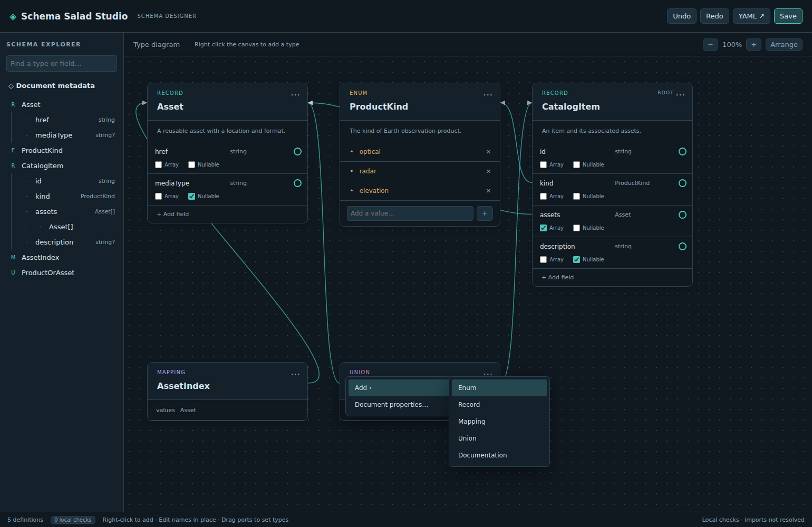Click the mediaType field type port

(x=297, y=183)
